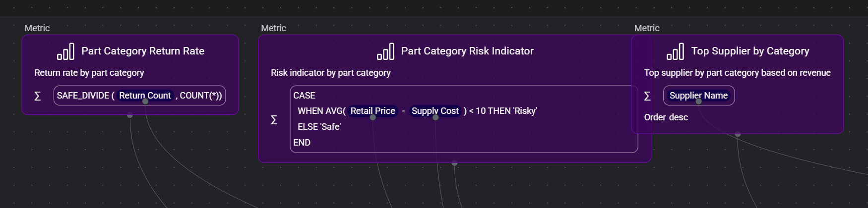Select the Retail Price field token
This screenshot has height=208, width=868.
[x=372, y=111]
